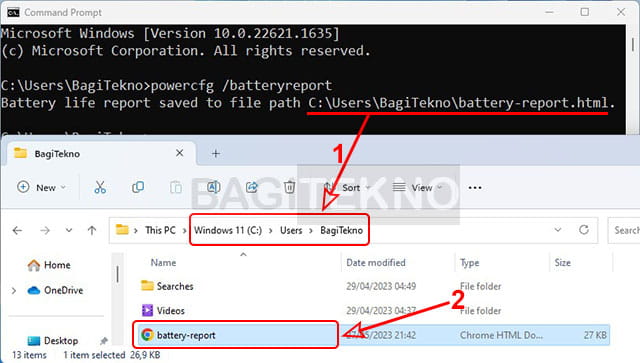Sort by the Size column header

(562, 263)
